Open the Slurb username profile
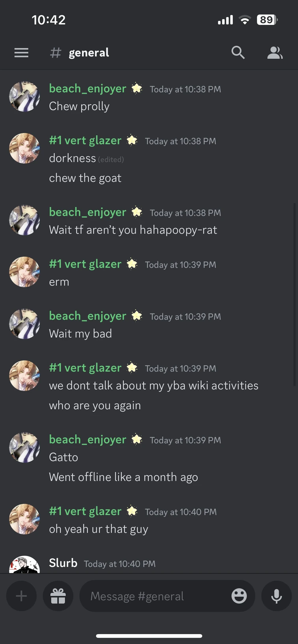The width and height of the screenshot is (298, 644). pyautogui.click(x=63, y=563)
